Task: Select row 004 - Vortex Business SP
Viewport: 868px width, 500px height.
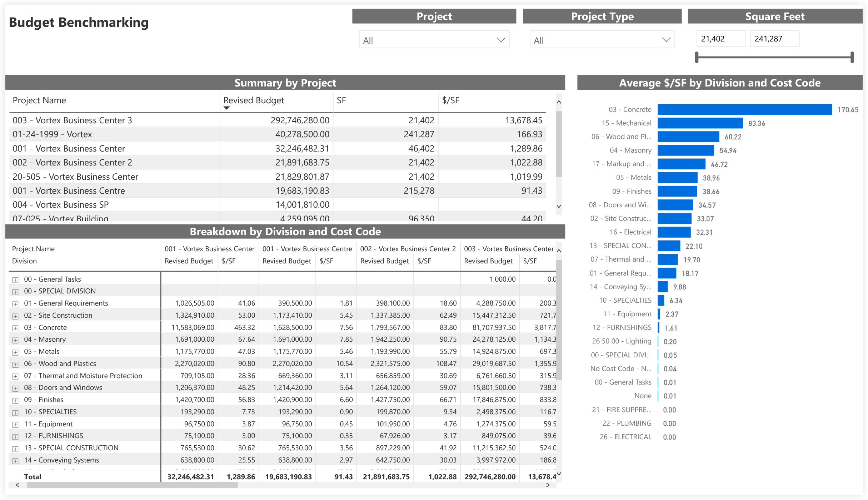Action: pyautogui.click(x=277, y=205)
